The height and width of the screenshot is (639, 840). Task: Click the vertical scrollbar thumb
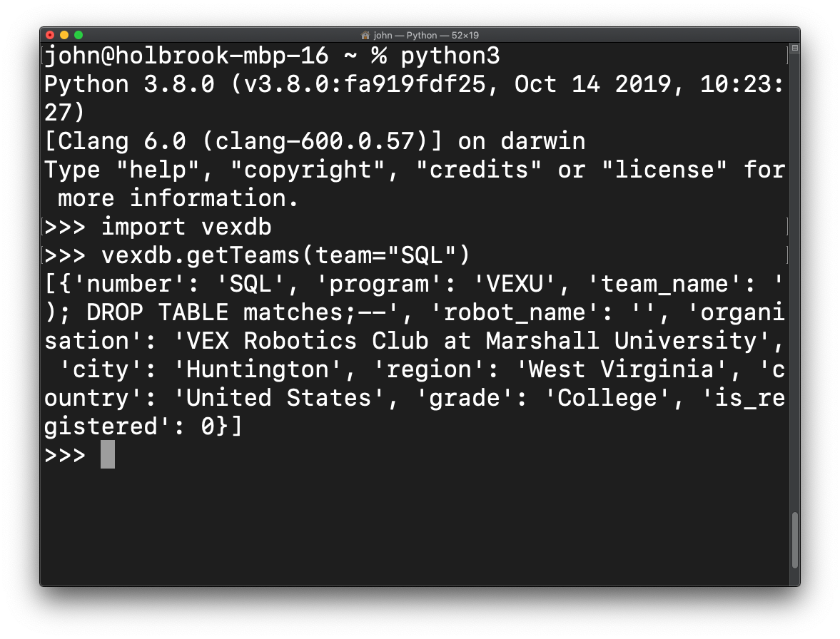(x=795, y=541)
